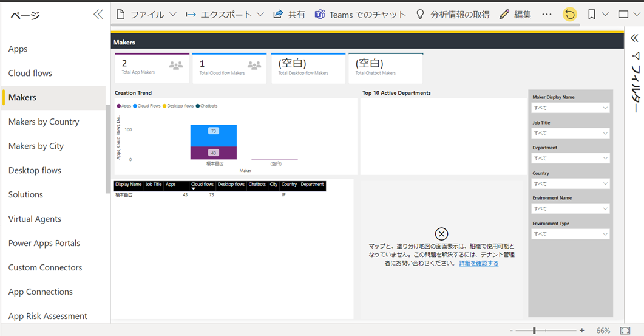Click the Total Chatbot Makers card

click(x=385, y=68)
